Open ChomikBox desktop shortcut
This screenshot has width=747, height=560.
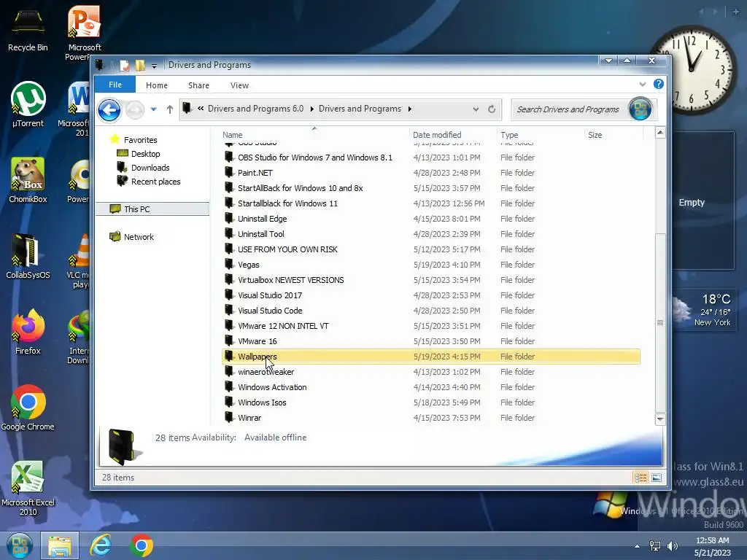point(28,180)
